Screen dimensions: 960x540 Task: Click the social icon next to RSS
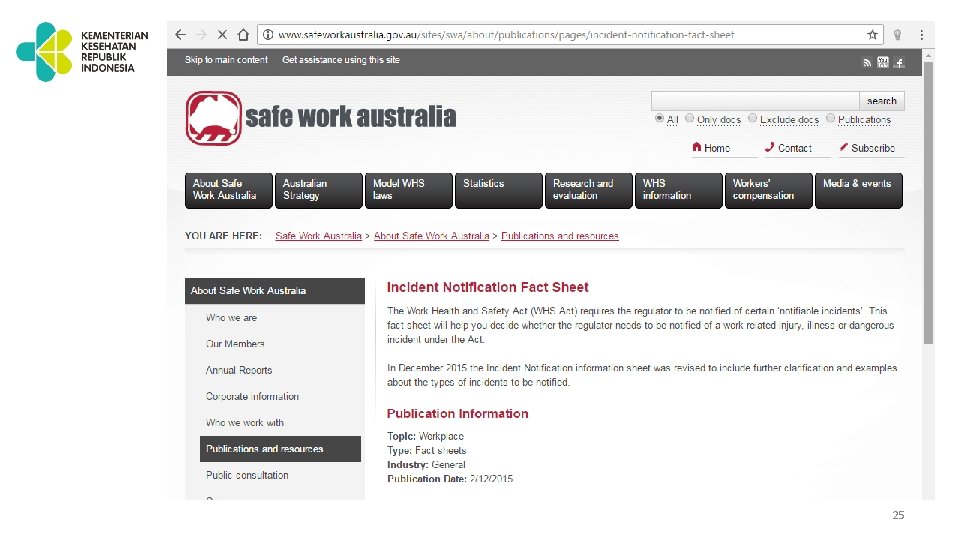(883, 62)
